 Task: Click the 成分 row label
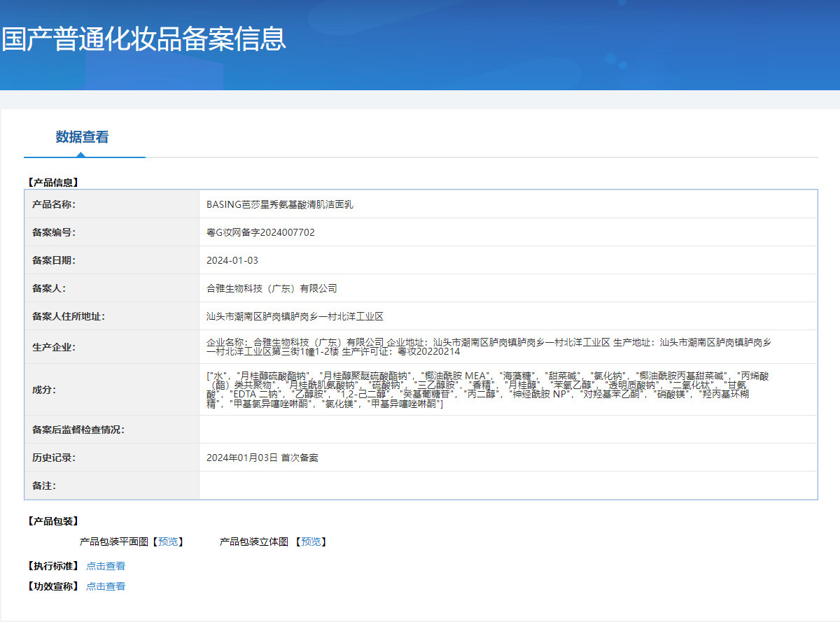(43, 390)
